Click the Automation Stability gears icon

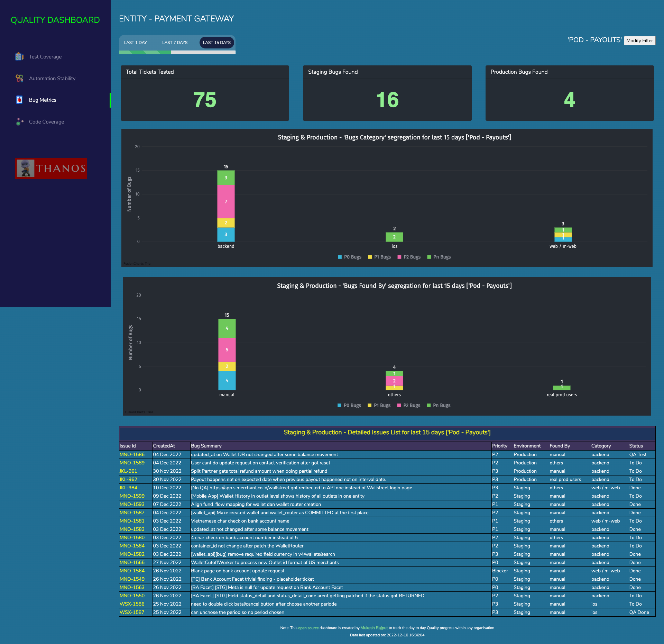19,78
